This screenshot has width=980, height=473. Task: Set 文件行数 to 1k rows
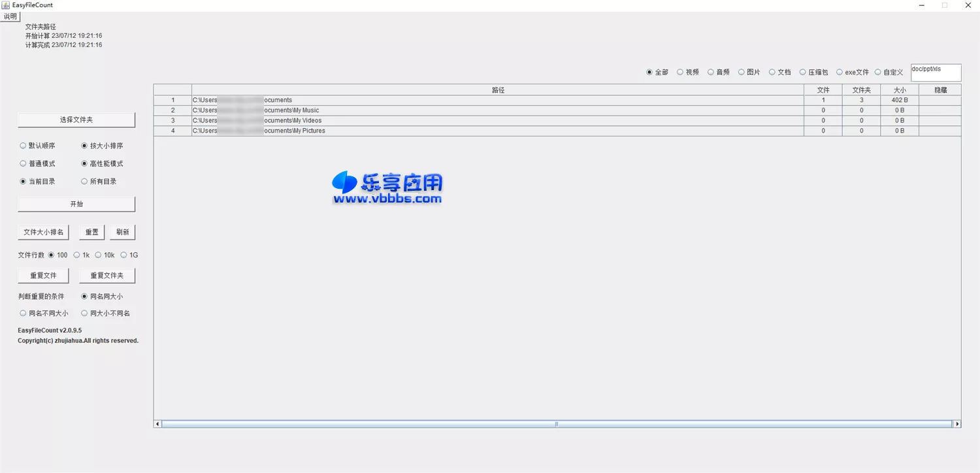(x=76, y=255)
